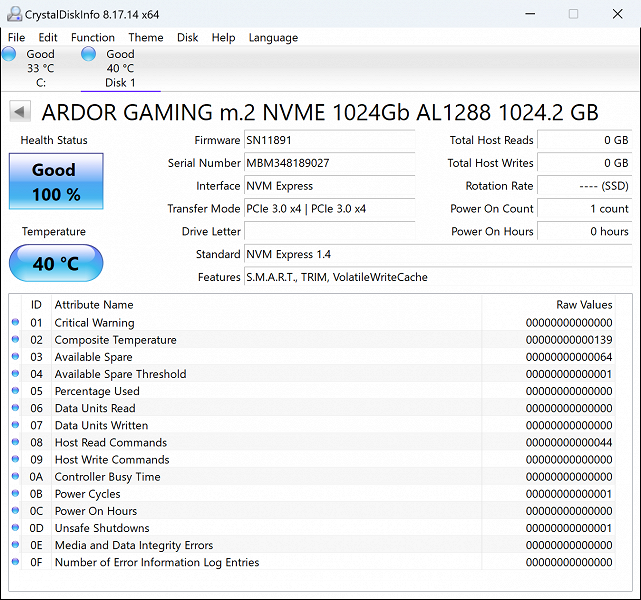Open the Function menu
The image size is (641, 600).
pyautogui.click(x=93, y=38)
